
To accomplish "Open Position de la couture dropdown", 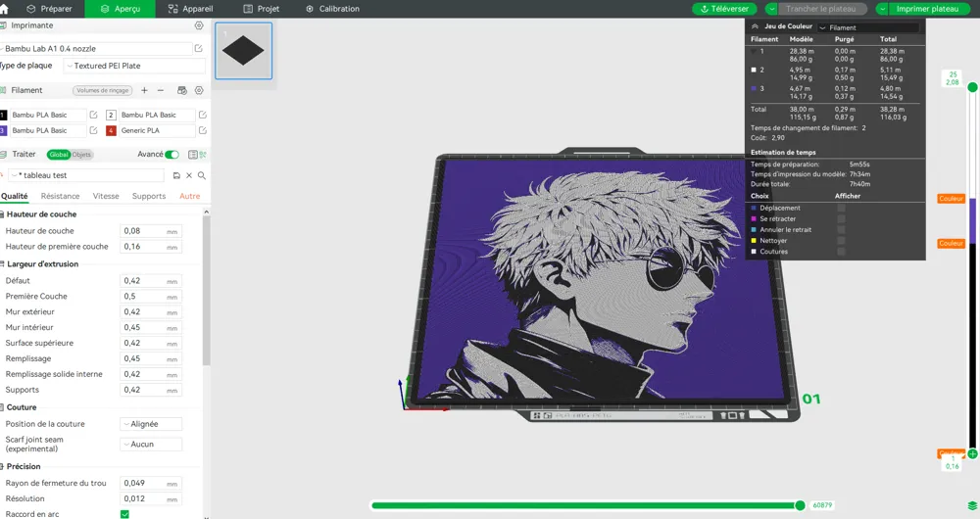I will (151, 424).
